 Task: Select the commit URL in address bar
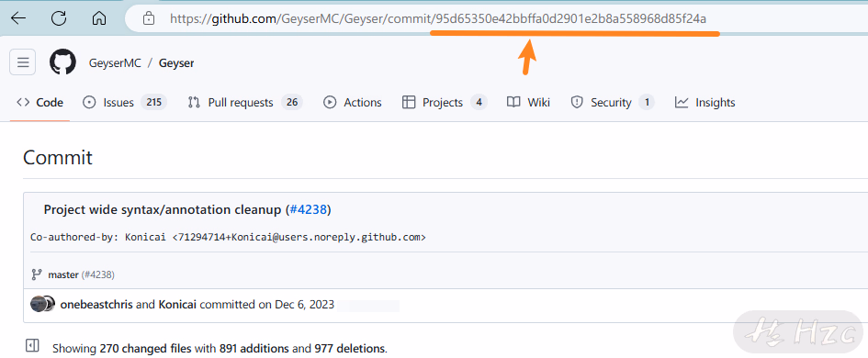(438, 18)
